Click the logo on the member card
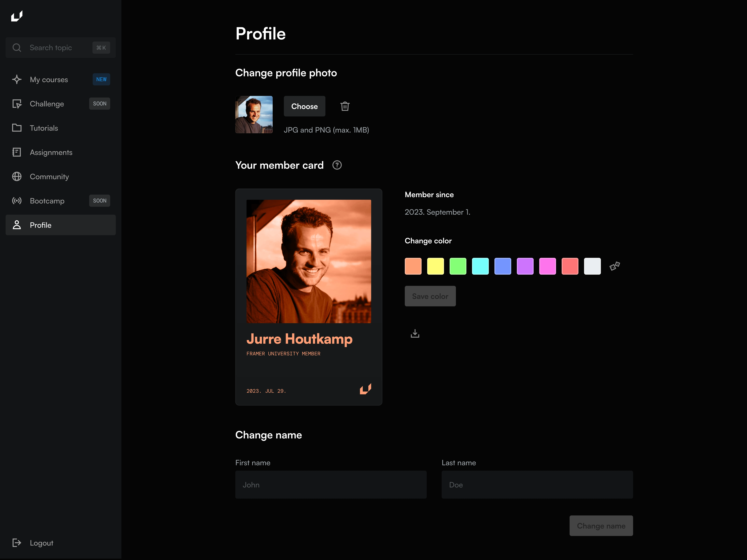 pos(365,389)
